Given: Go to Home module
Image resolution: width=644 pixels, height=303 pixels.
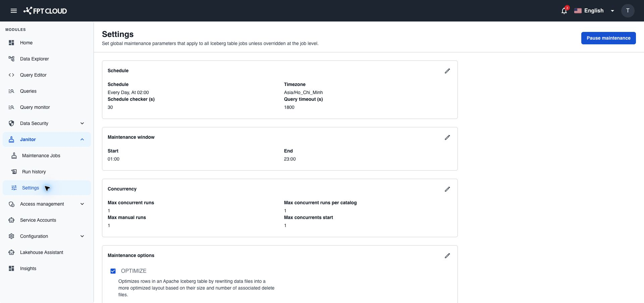Looking at the screenshot, I should (47, 43).
